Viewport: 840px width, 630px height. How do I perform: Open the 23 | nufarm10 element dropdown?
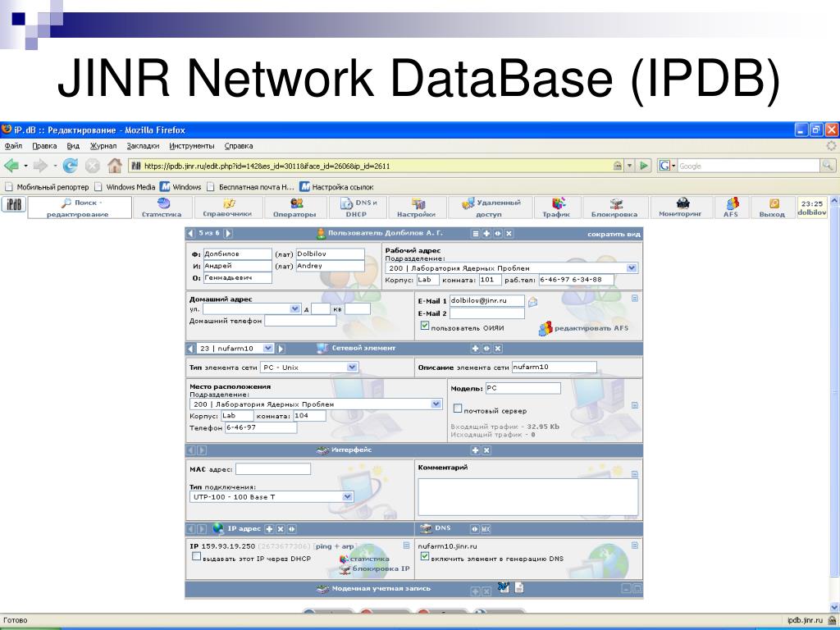268,348
